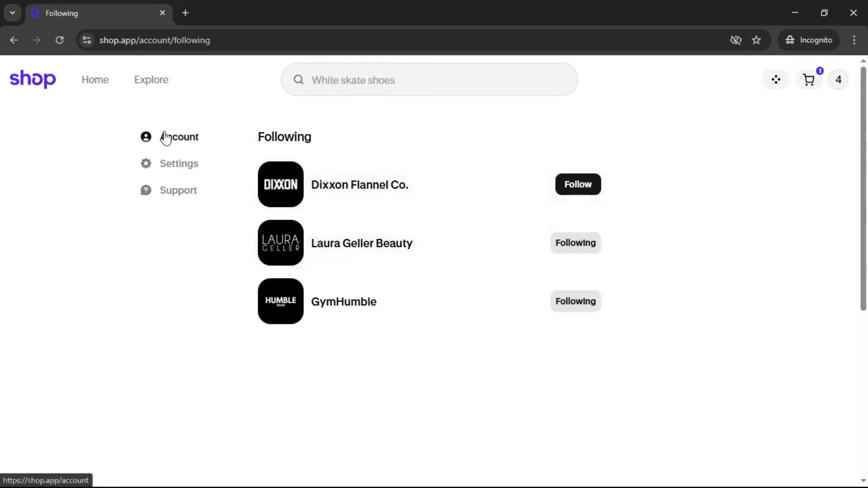The height and width of the screenshot is (488, 868).
Task: Open the third-party cookies blocked eye icon
Action: point(736,40)
